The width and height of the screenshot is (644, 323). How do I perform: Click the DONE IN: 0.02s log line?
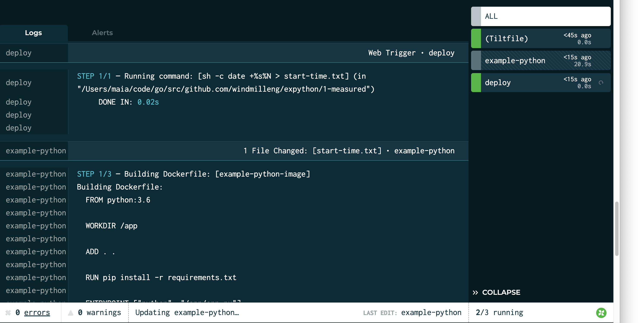click(128, 102)
